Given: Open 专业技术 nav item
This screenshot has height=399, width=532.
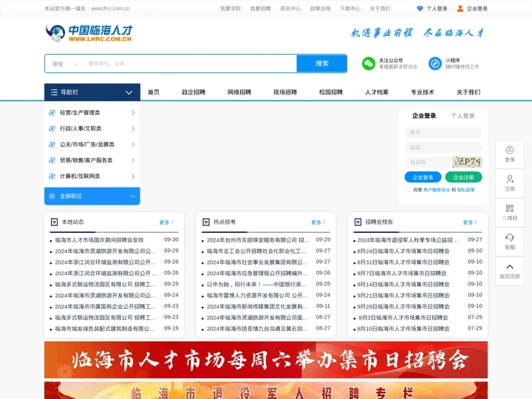Looking at the screenshot, I should coord(423,92).
